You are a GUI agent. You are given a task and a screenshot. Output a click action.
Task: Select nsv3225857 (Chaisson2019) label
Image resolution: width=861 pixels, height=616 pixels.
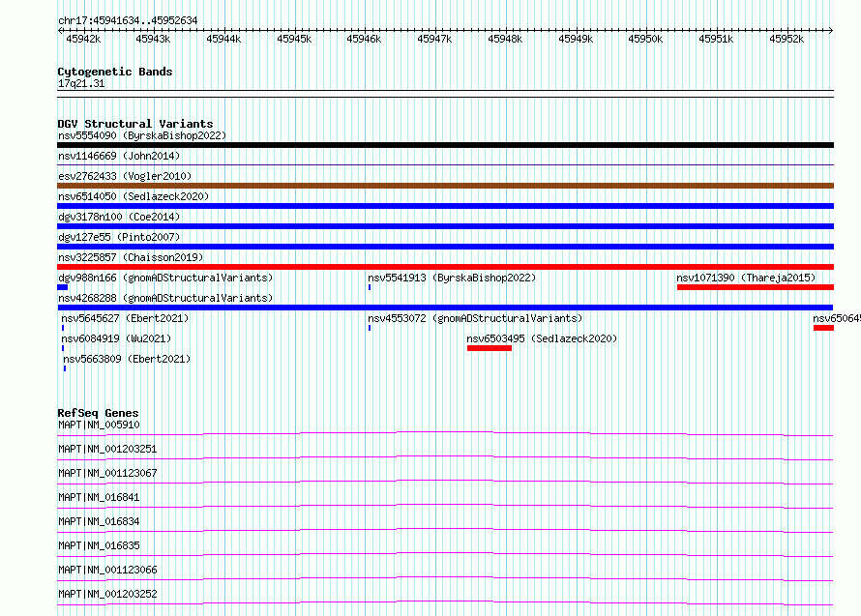131,257
